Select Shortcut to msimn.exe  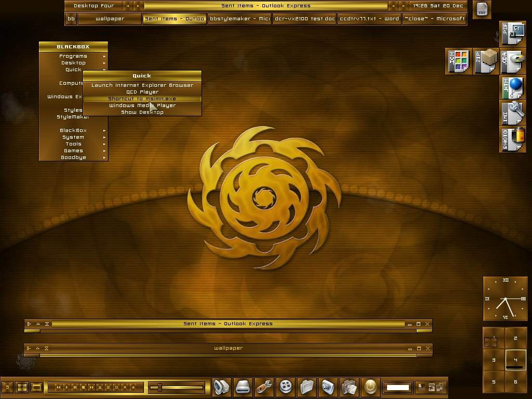coord(142,99)
